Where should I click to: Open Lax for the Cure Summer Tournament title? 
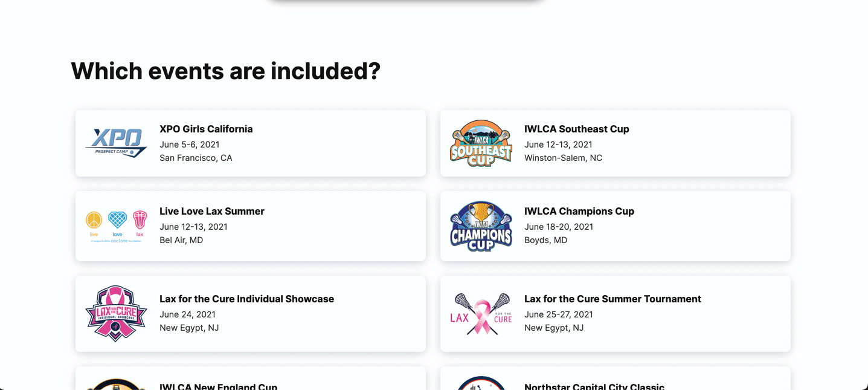(x=612, y=299)
